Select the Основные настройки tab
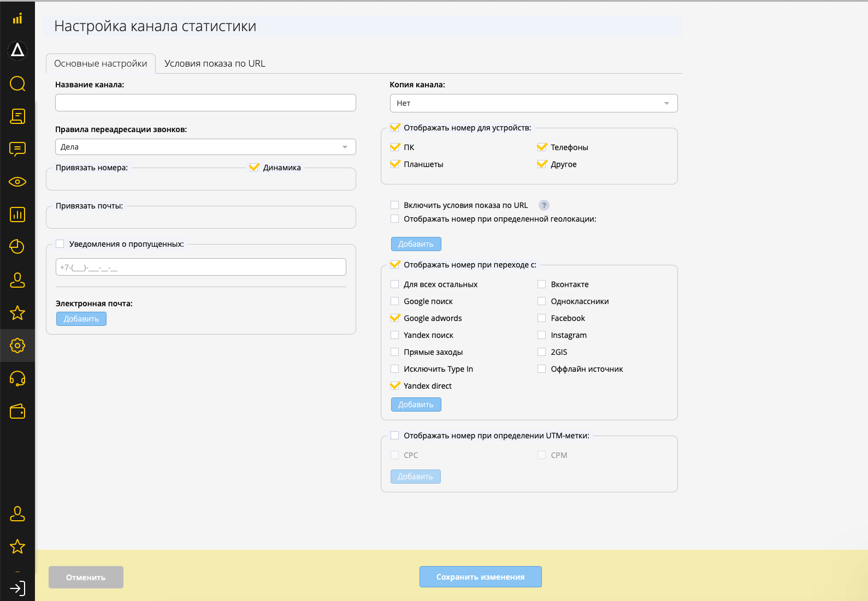Image resolution: width=868 pixels, height=601 pixels. 101,63
